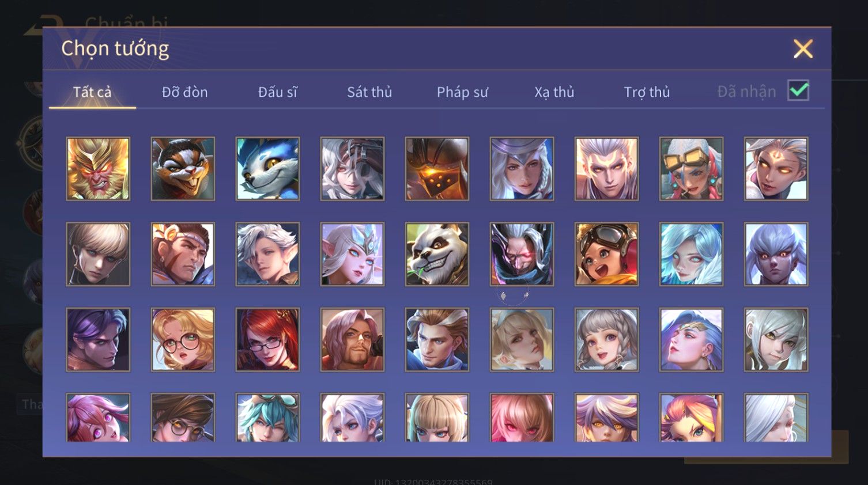Screen dimensions: 868x485
Task: Choose the blue cat hero portrait
Action: [267, 169]
